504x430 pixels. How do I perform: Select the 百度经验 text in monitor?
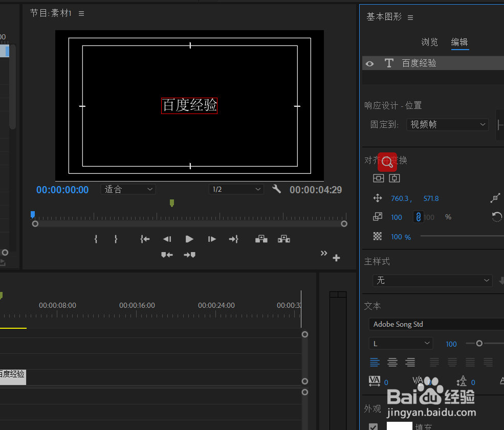(189, 106)
